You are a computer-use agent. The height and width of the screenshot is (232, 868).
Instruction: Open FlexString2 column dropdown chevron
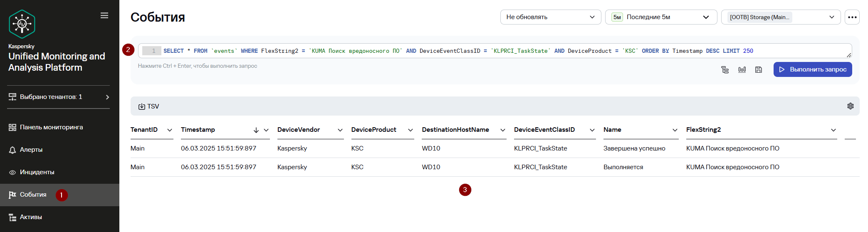(x=833, y=130)
